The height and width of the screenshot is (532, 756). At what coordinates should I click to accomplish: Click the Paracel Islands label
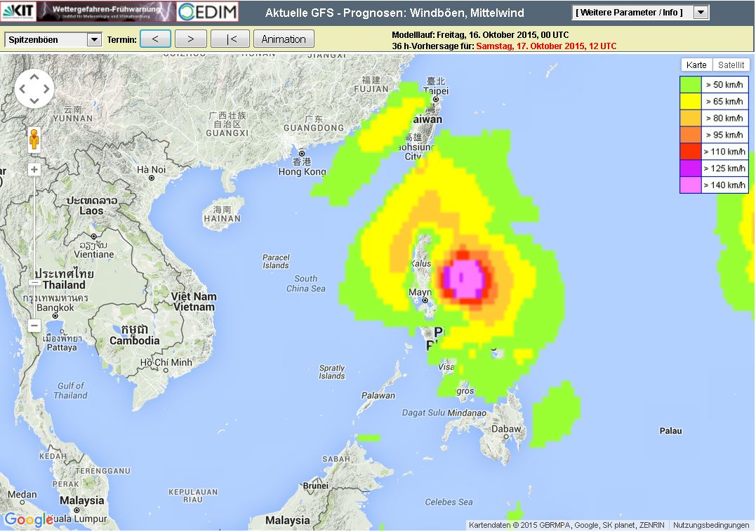pyautogui.click(x=276, y=261)
